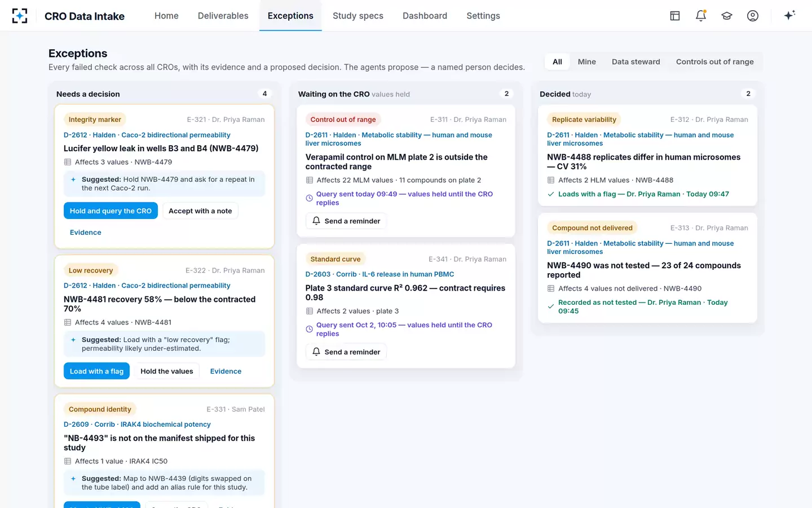Send a reminder for Plate 3 standard curve

tap(346, 352)
